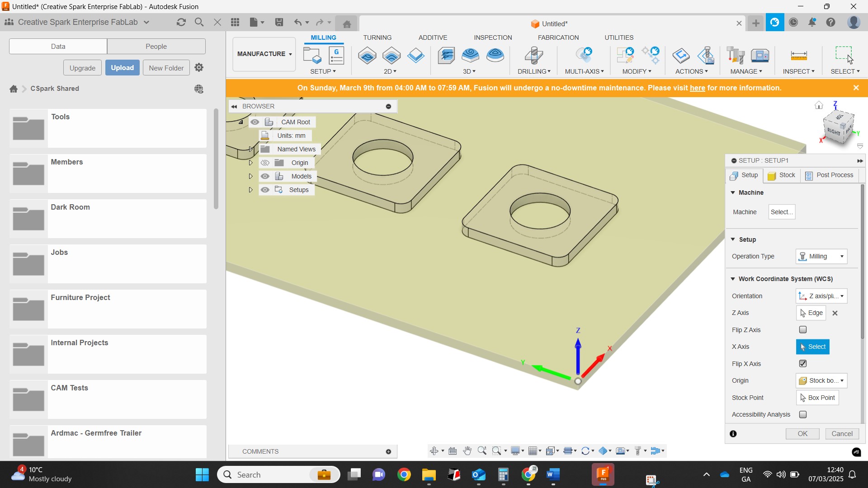The height and width of the screenshot is (488, 868).
Task: Hide the Models node with eye icon
Action: coord(265,176)
